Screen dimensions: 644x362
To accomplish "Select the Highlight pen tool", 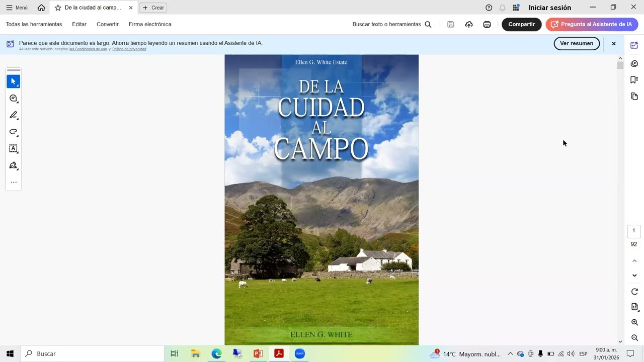I will coord(14,115).
